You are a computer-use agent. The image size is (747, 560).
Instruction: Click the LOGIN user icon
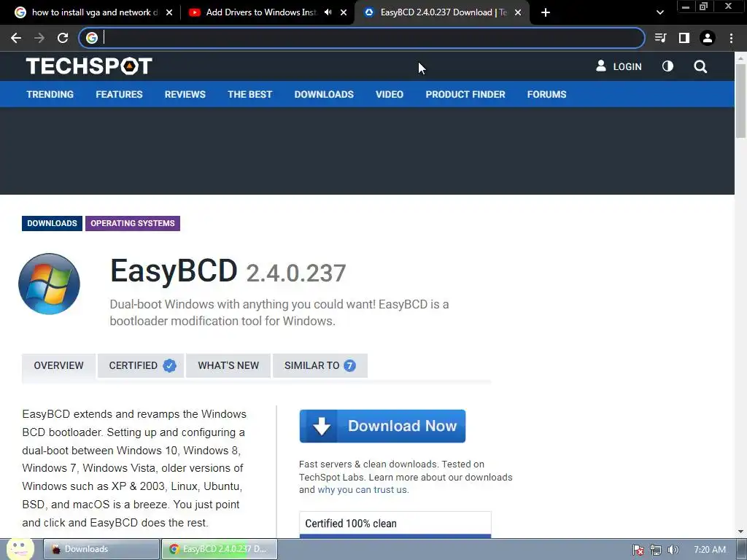601,66
